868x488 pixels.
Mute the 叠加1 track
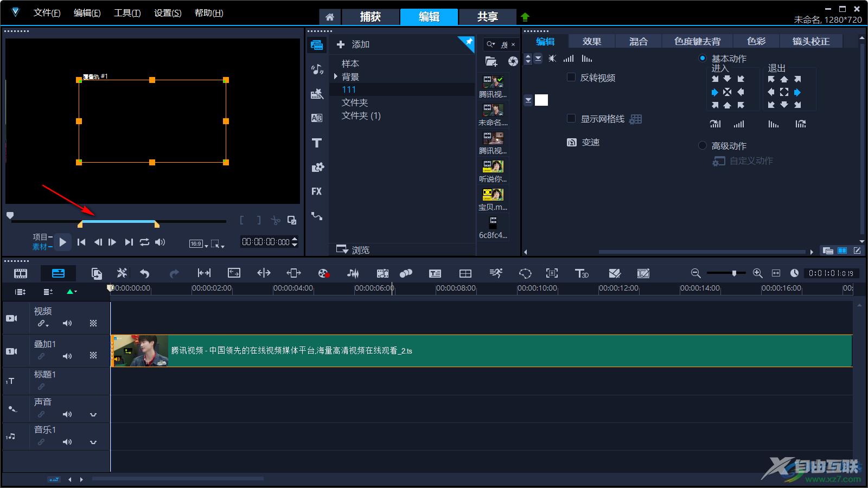pos(67,356)
